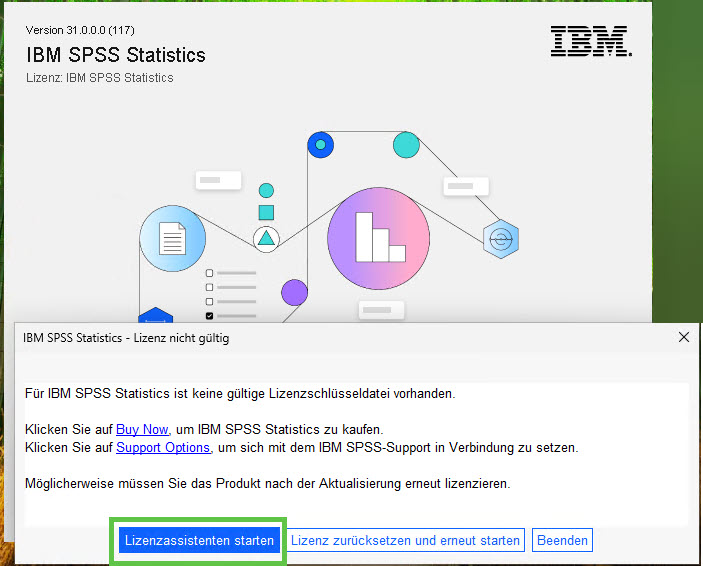This screenshot has width=703, height=566.
Task: Toggle the checked checkbox in the illustration
Action: [x=210, y=315]
